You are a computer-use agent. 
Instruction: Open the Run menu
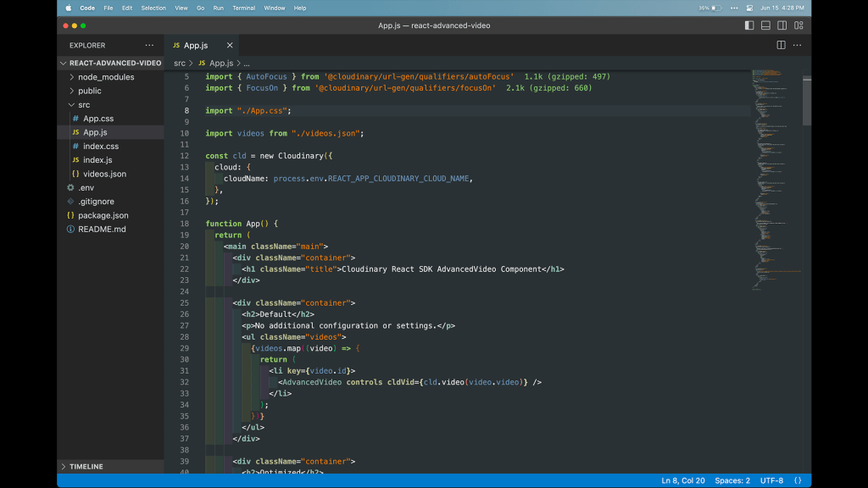tap(219, 8)
